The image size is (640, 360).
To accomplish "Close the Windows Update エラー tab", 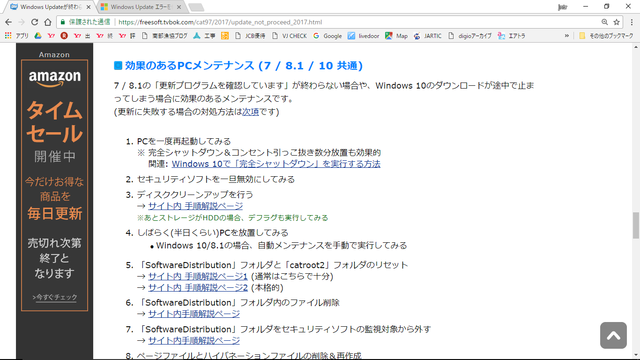I will click(179, 7).
